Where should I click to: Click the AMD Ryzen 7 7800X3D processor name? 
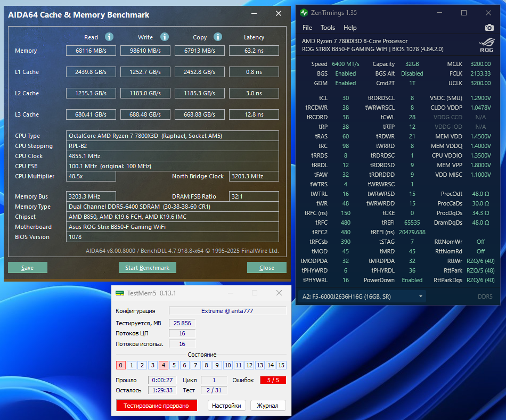click(x=355, y=41)
